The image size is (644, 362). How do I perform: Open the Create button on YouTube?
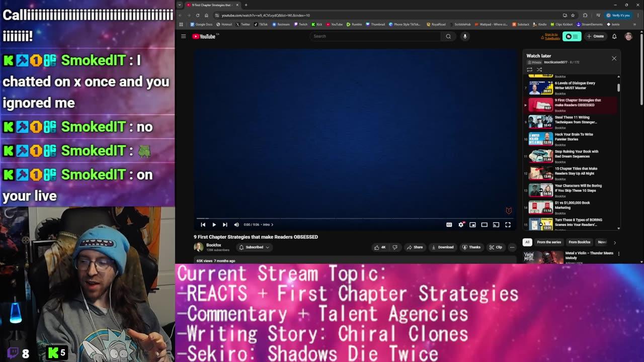[595, 36]
